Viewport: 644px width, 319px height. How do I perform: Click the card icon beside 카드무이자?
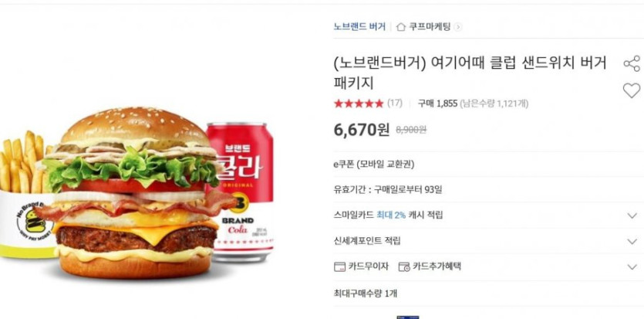[339, 266]
